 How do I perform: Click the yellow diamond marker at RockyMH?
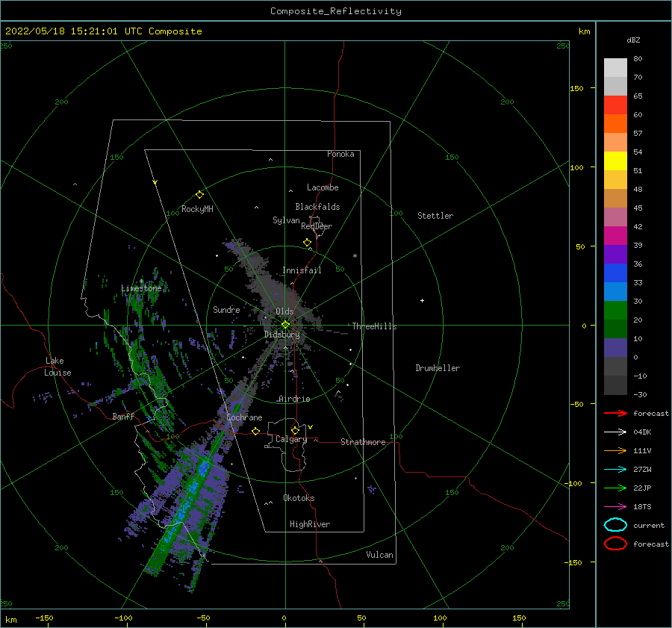coord(199,195)
